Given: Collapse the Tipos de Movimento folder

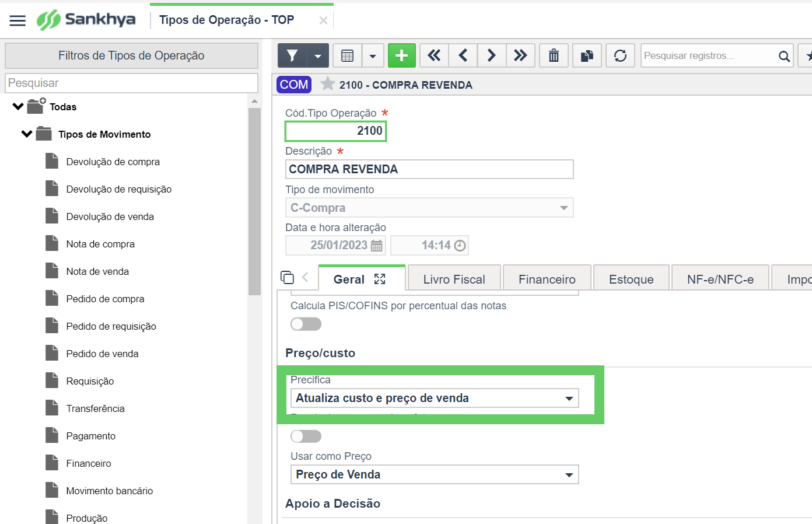Looking at the screenshot, I should 27,134.
